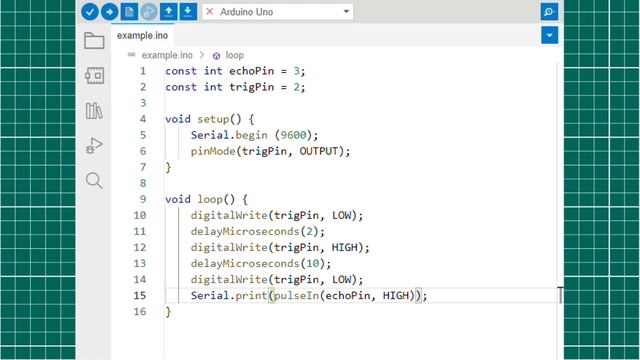Click on "trigPin" declaration in line 2

click(251, 87)
